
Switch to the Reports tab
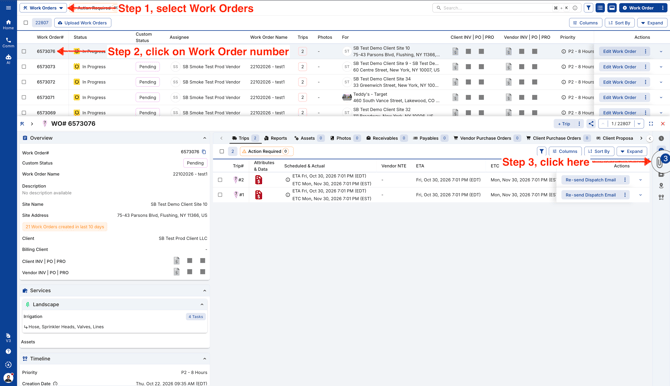pyautogui.click(x=276, y=138)
